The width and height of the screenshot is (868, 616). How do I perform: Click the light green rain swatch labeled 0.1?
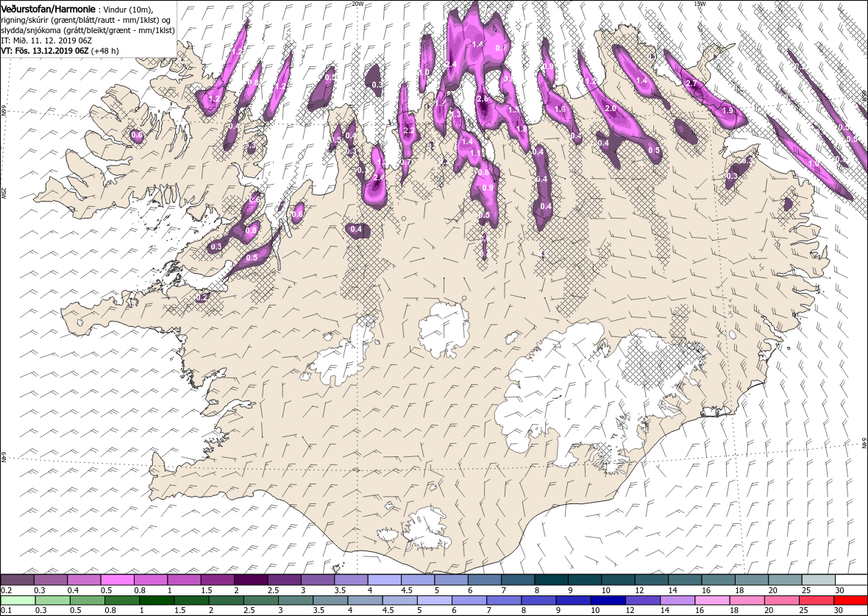[x=17, y=601]
